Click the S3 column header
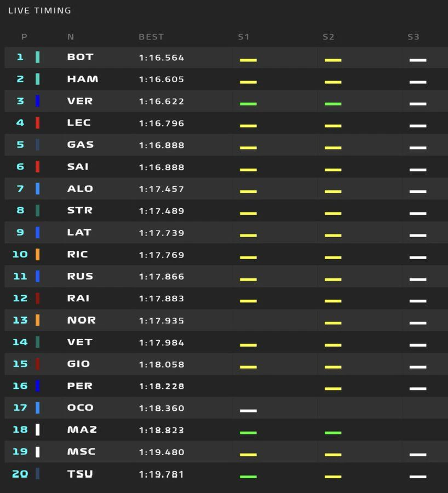 (413, 37)
